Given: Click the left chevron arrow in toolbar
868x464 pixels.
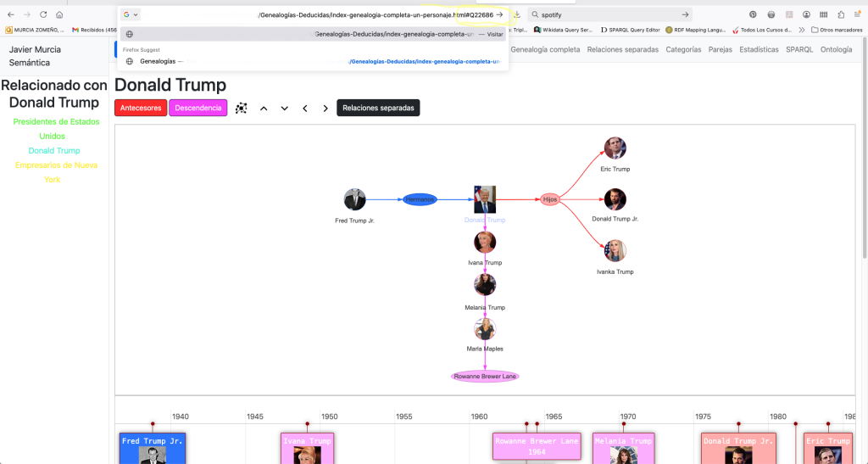Looking at the screenshot, I should coord(305,109).
